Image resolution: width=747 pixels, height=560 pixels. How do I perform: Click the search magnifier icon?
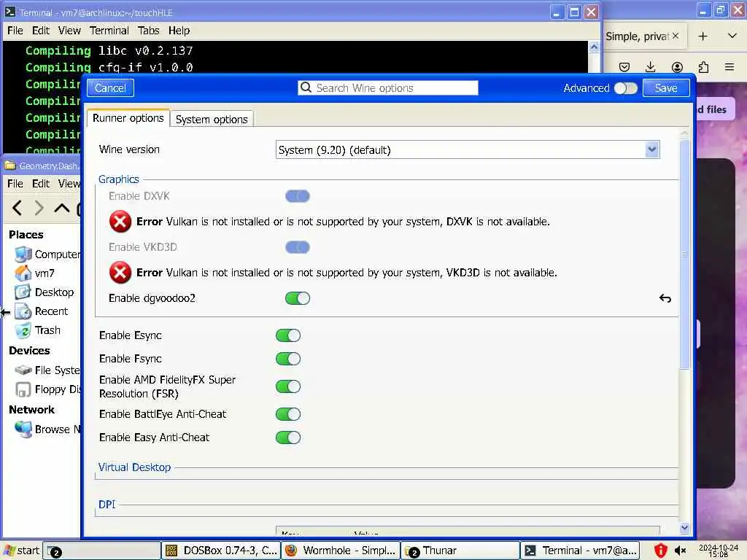[x=306, y=87]
